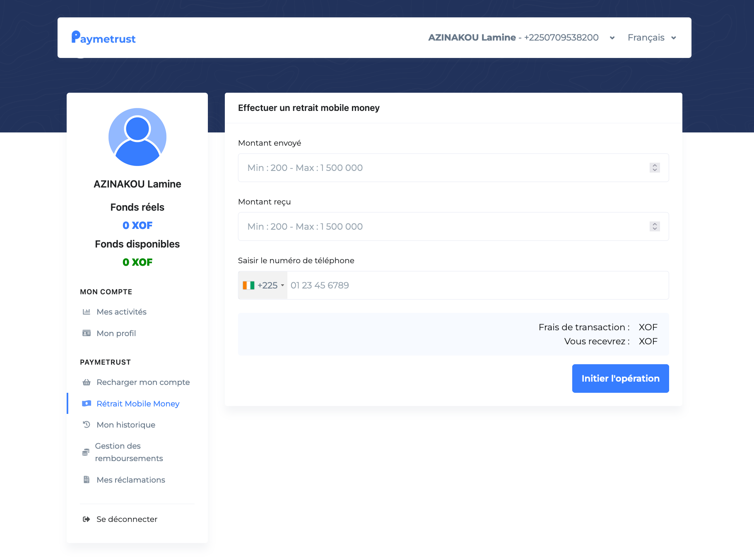Click the Frais de transaction label

coord(584,327)
